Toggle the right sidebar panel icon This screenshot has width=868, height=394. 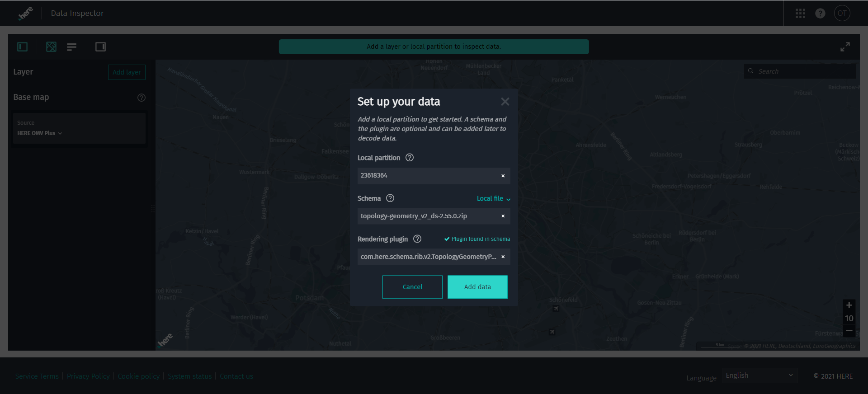tap(100, 47)
